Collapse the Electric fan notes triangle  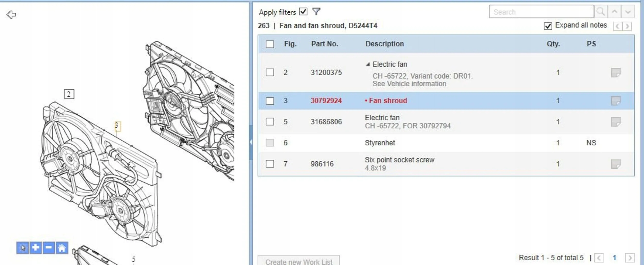click(x=368, y=64)
